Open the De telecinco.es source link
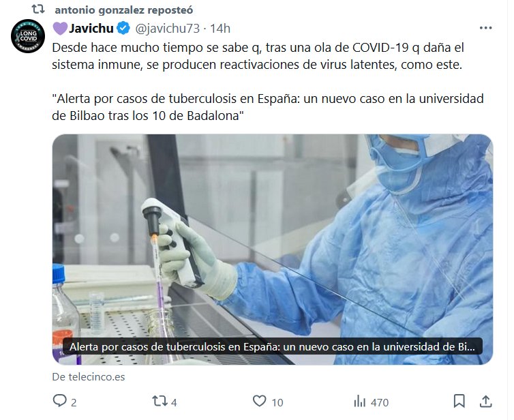 [89, 377]
